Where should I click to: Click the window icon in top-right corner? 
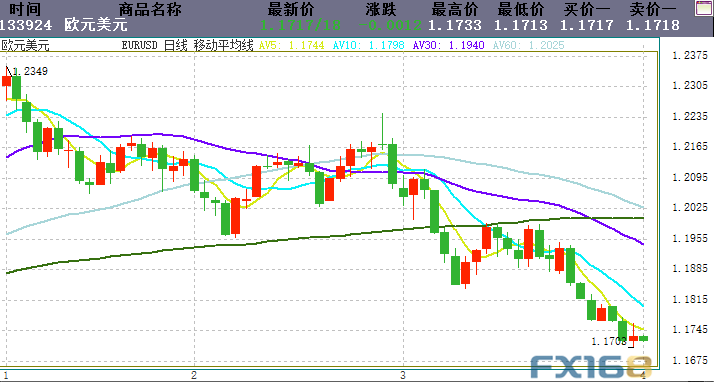(x=704, y=9)
